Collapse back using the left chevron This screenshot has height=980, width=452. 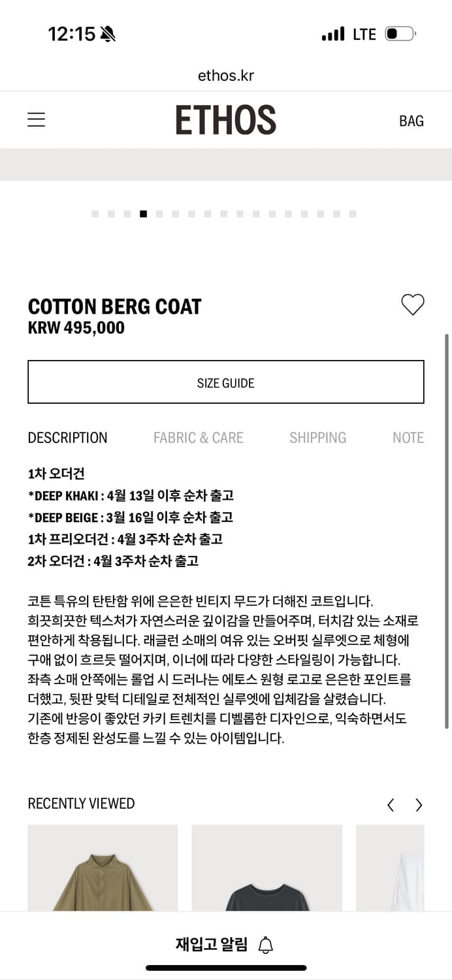pos(391,805)
